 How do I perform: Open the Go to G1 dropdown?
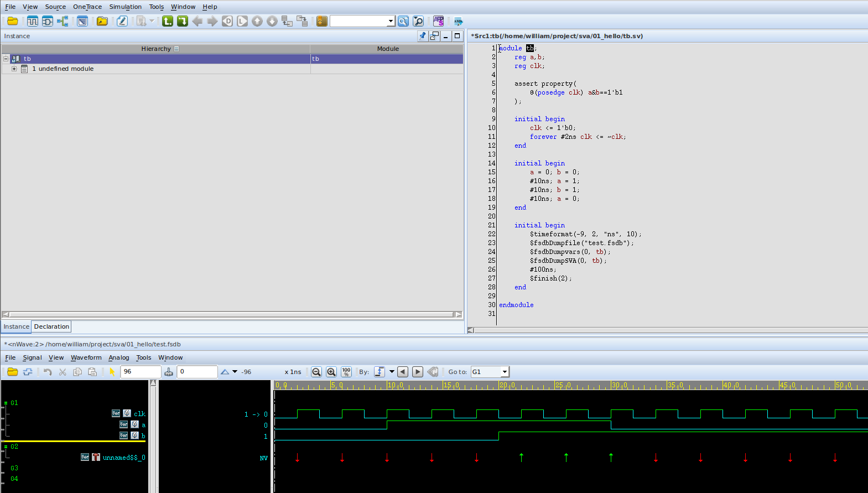(505, 372)
